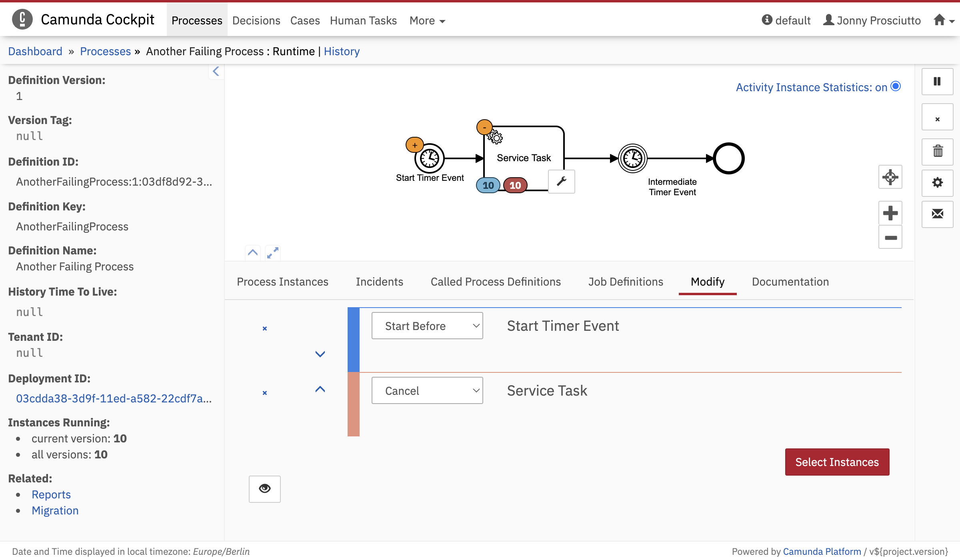
Task: Open the Camunda Platform footer link
Action: pos(822,552)
